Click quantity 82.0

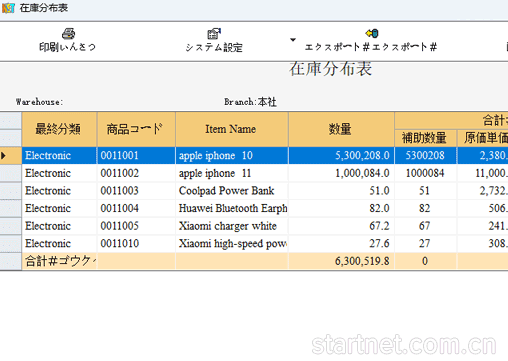tap(341, 208)
